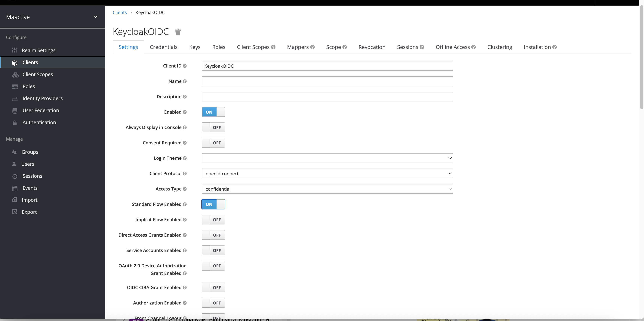Click the Events calendar icon
The width and height of the screenshot is (644, 321).
[x=15, y=188]
